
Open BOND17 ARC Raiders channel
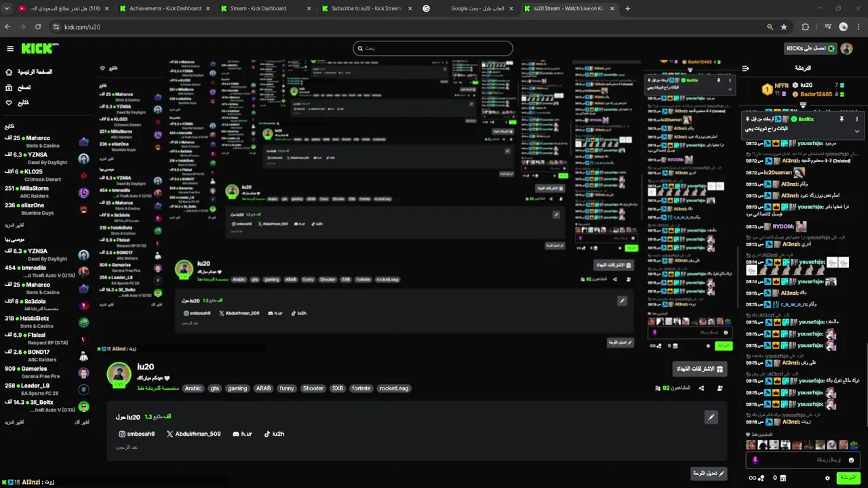[x=45, y=355]
